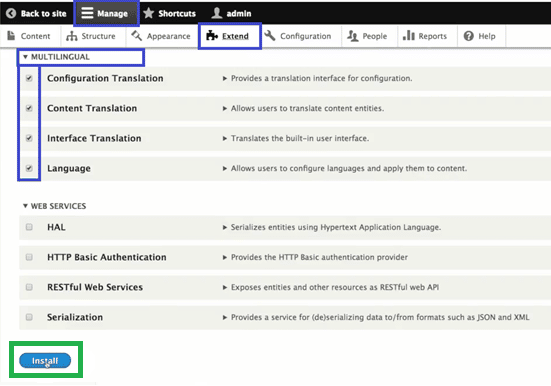Click the Content Translation module name
This screenshot has height=386, width=551.
point(92,108)
